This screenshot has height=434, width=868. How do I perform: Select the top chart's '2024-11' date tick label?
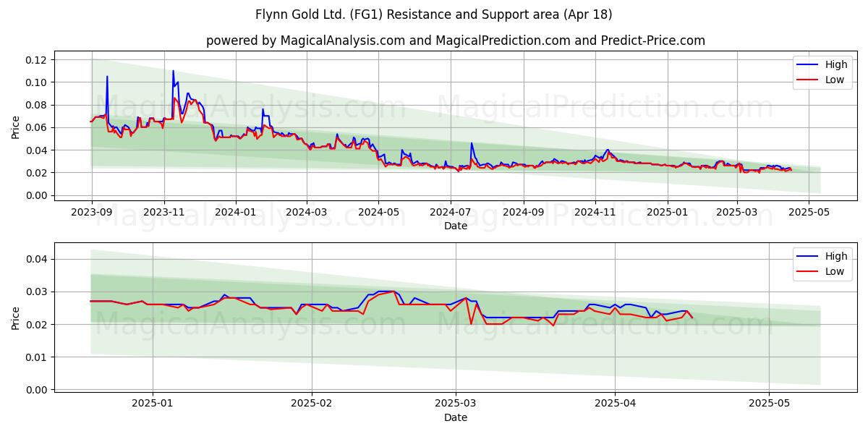(x=595, y=213)
